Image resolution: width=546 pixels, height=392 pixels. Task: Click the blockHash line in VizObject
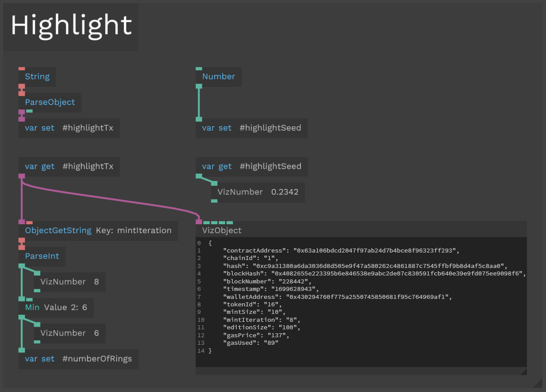[375, 274]
